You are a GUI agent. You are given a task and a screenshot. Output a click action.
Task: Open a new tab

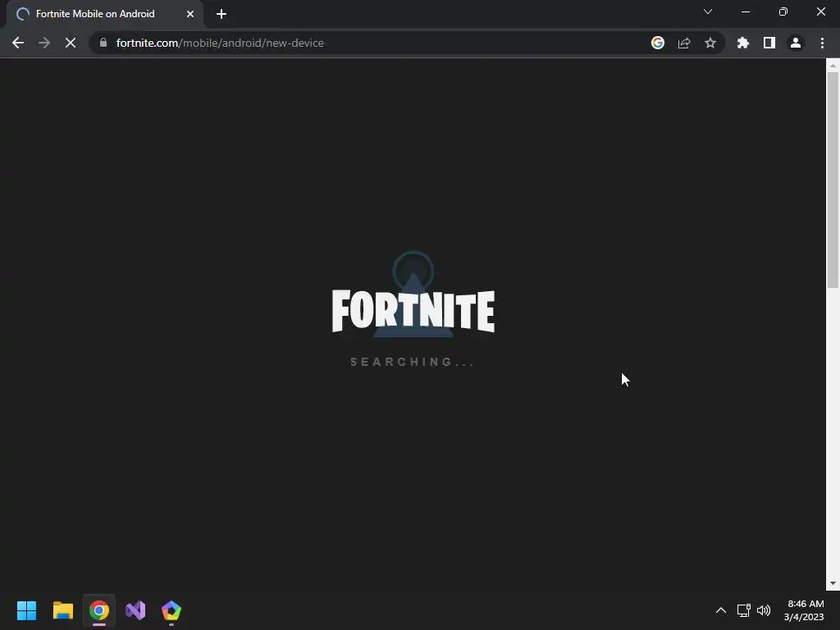(x=221, y=14)
